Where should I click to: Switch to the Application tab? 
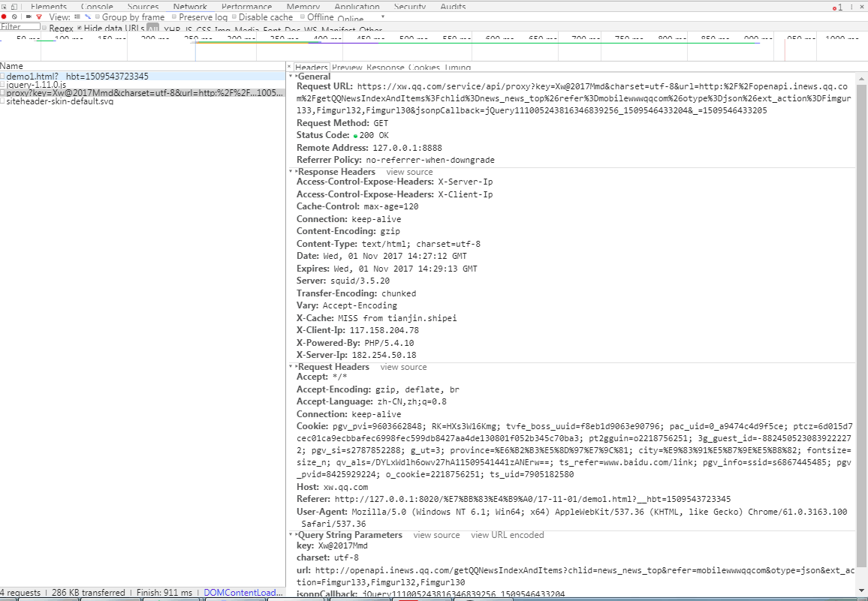pos(357,7)
